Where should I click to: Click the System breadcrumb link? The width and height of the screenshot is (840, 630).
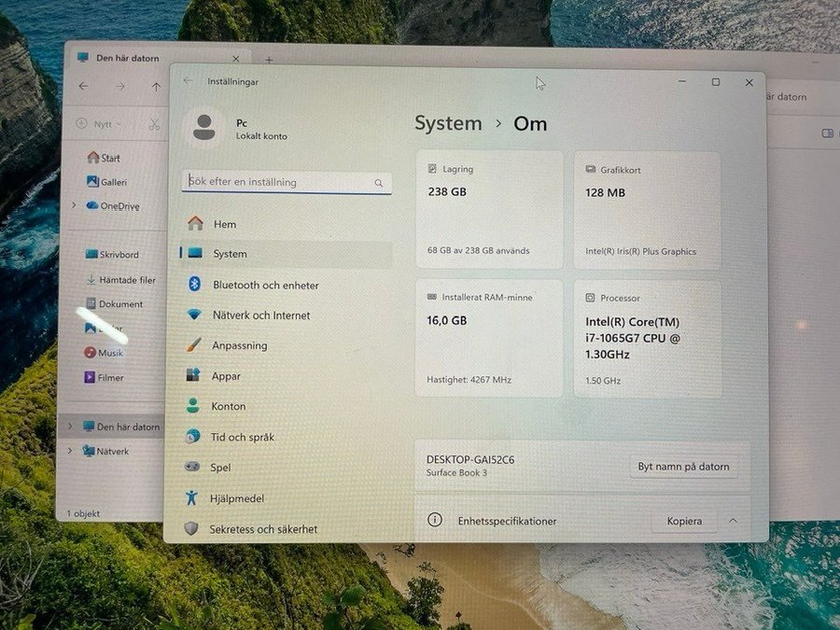click(x=448, y=123)
